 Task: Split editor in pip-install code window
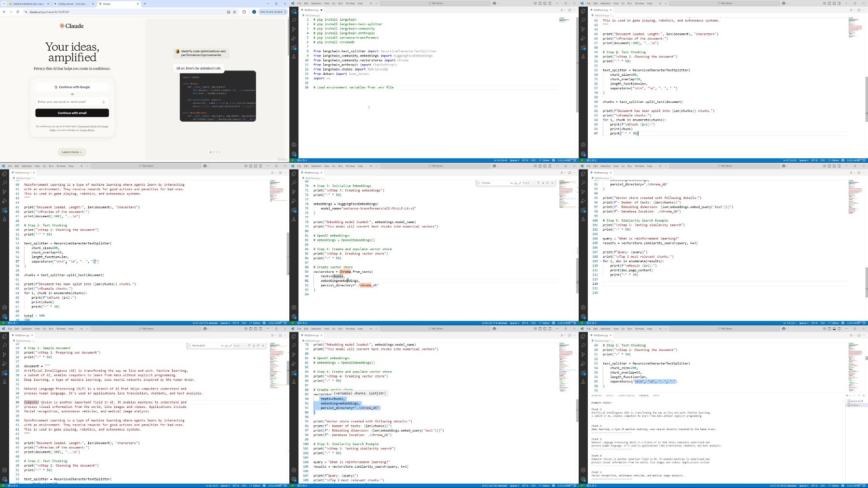coord(570,10)
